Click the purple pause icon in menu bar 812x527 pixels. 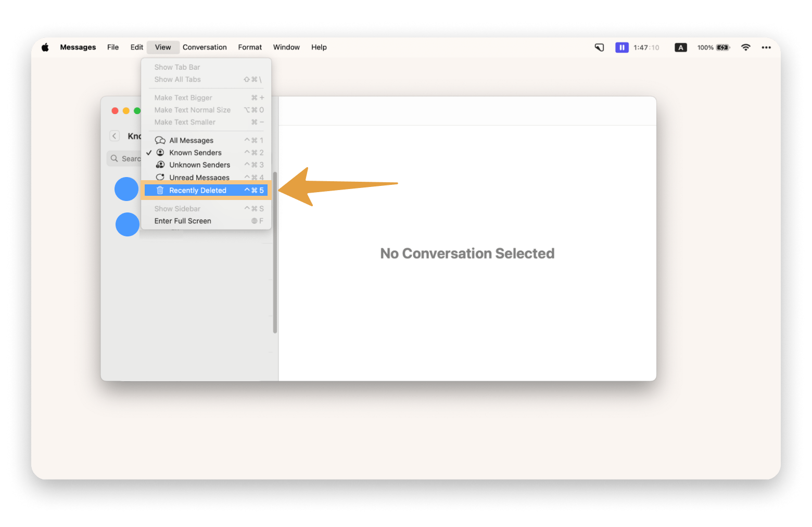point(621,47)
